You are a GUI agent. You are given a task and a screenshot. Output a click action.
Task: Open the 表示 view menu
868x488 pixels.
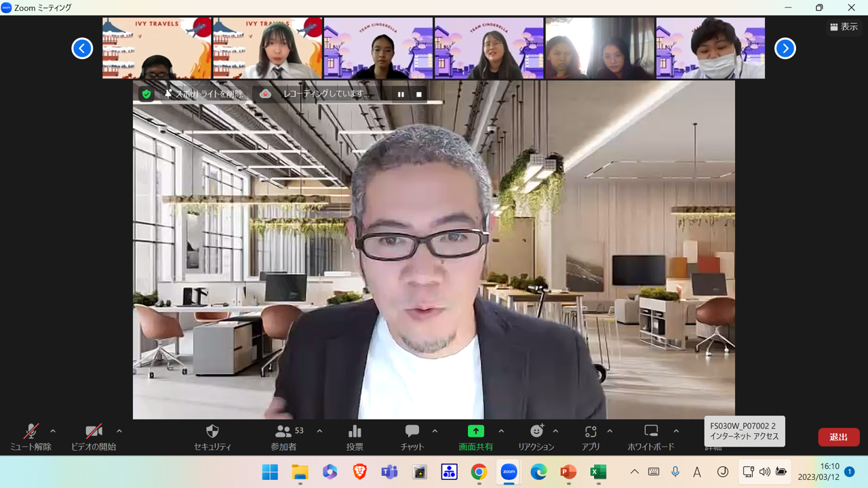tap(844, 27)
